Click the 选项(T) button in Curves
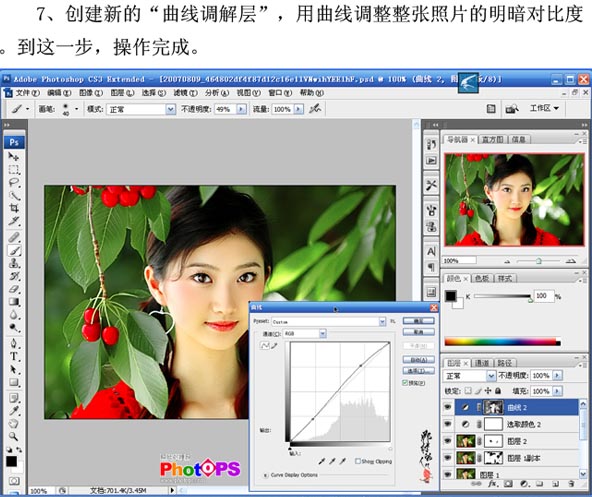The height and width of the screenshot is (497, 592). pyautogui.click(x=418, y=370)
